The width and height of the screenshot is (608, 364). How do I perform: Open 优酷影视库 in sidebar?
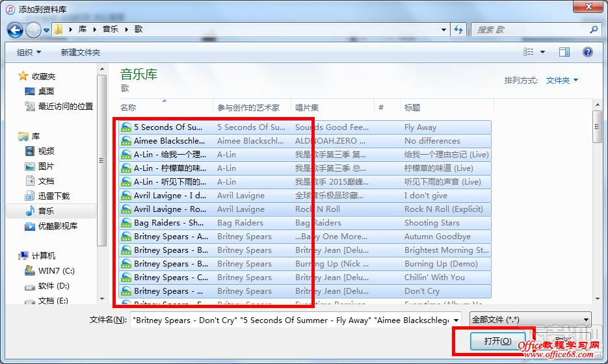[57, 226]
